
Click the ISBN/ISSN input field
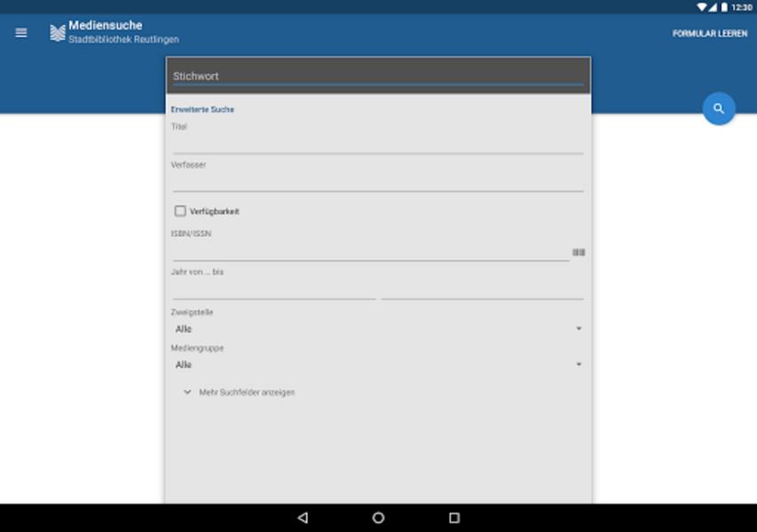(370, 251)
